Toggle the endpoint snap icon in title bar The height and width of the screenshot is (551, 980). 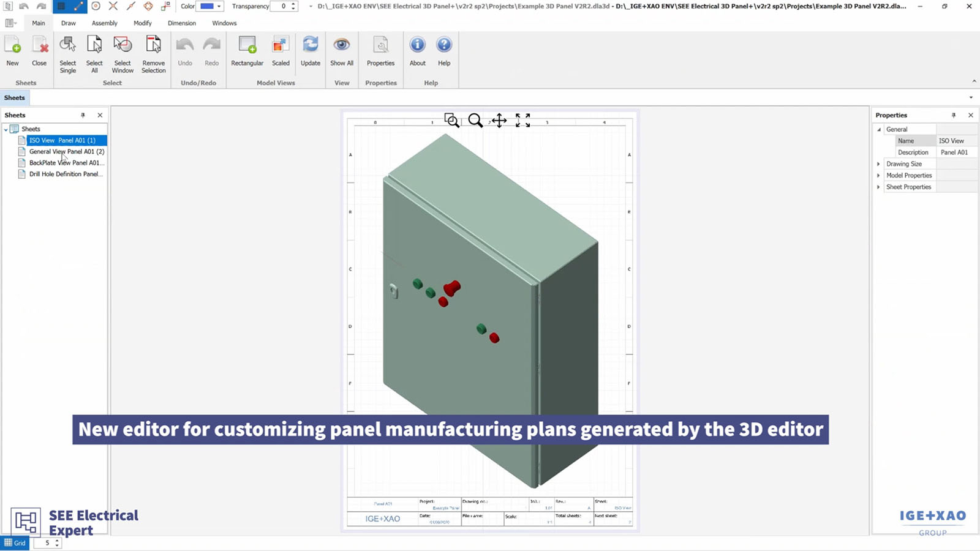click(x=78, y=6)
